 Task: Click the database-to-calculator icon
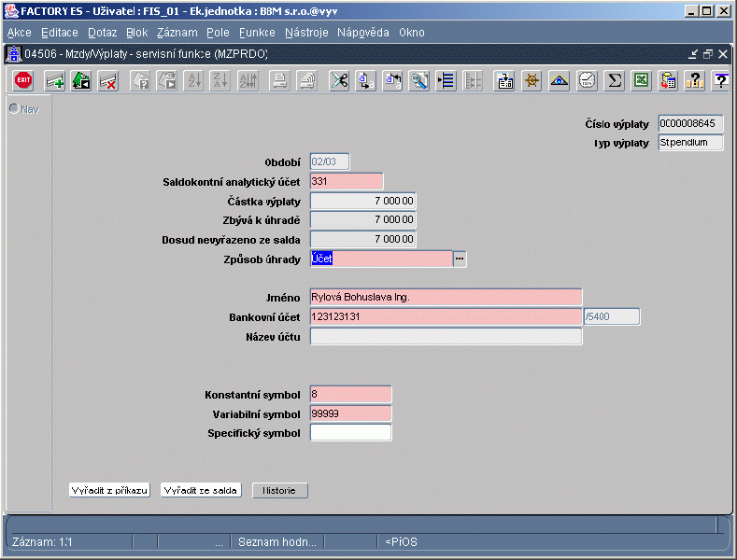point(668,80)
